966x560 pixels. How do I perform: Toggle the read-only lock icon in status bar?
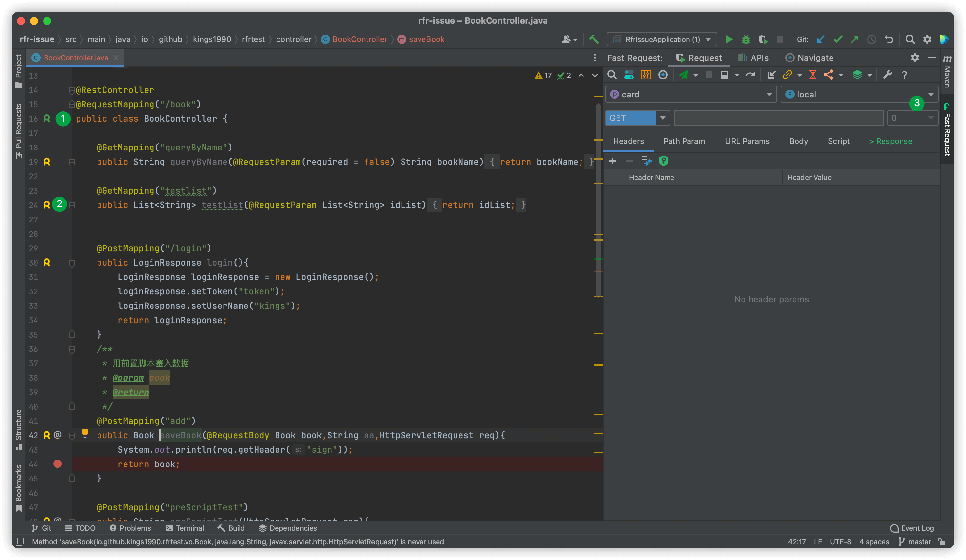point(941,541)
